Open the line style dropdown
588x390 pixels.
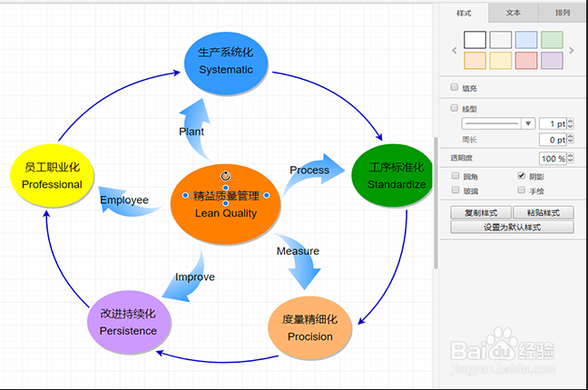pos(498,123)
